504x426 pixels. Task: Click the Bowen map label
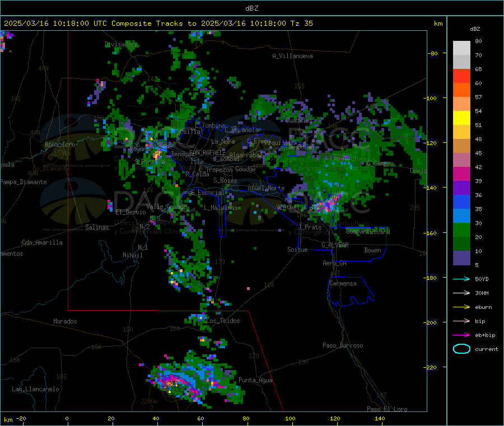372,250
